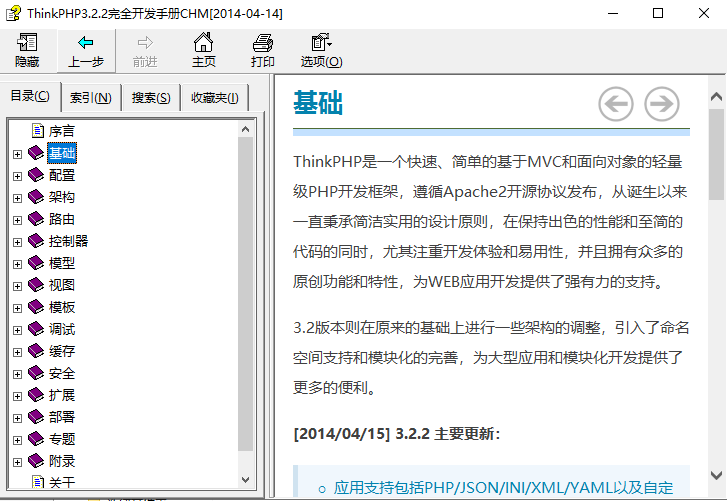
Task: Click scroll-down arrow of content pane
Action: pyautogui.click(x=716, y=473)
